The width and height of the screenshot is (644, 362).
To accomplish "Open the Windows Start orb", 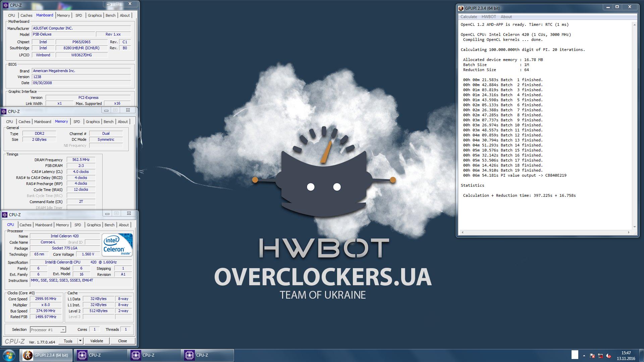I will point(9,355).
